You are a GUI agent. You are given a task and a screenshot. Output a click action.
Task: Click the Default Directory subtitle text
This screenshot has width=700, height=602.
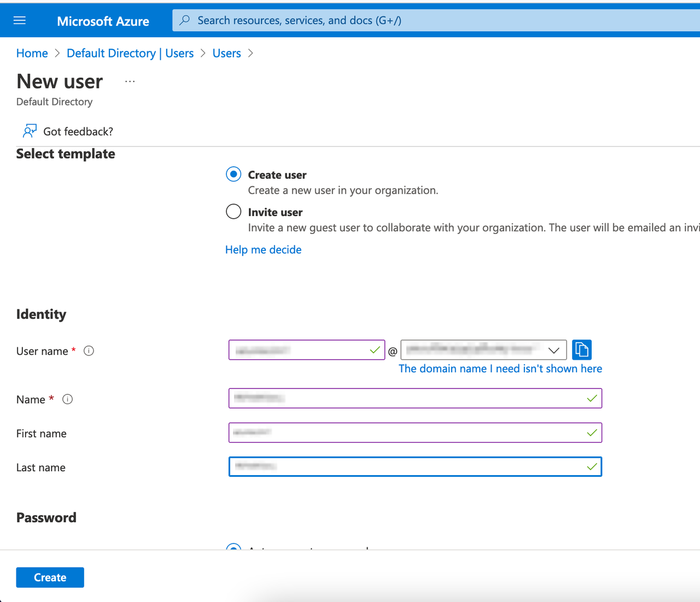pyautogui.click(x=54, y=102)
